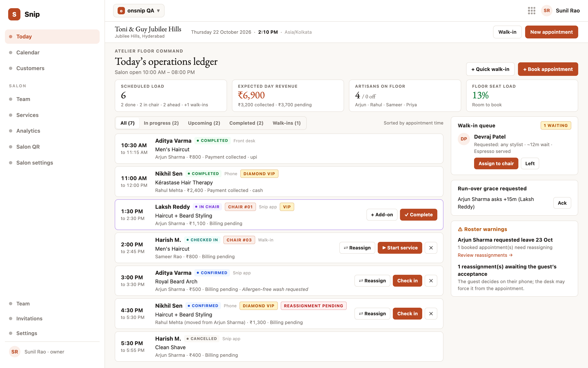
Task: Open Calendar from the sidebar
Action: click(x=52, y=53)
